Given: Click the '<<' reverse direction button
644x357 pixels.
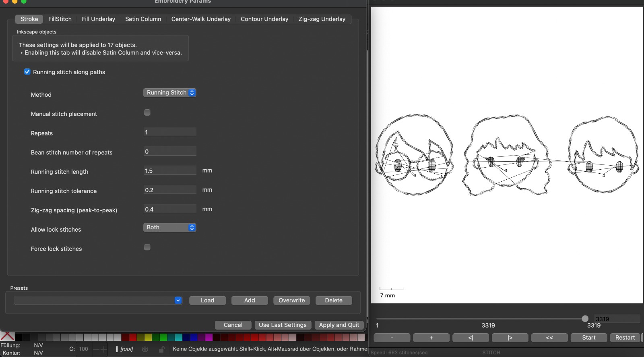Looking at the screenshot, I should pos(549,338).
